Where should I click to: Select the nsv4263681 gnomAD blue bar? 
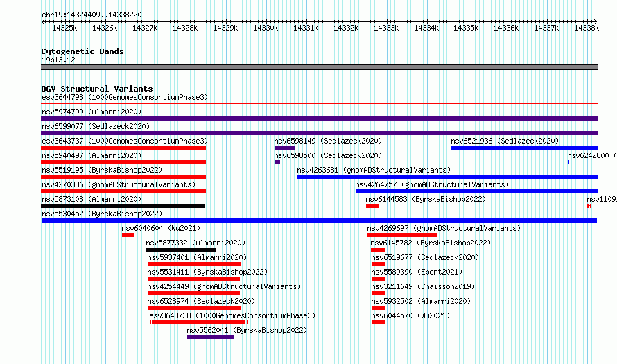[447, 177]
